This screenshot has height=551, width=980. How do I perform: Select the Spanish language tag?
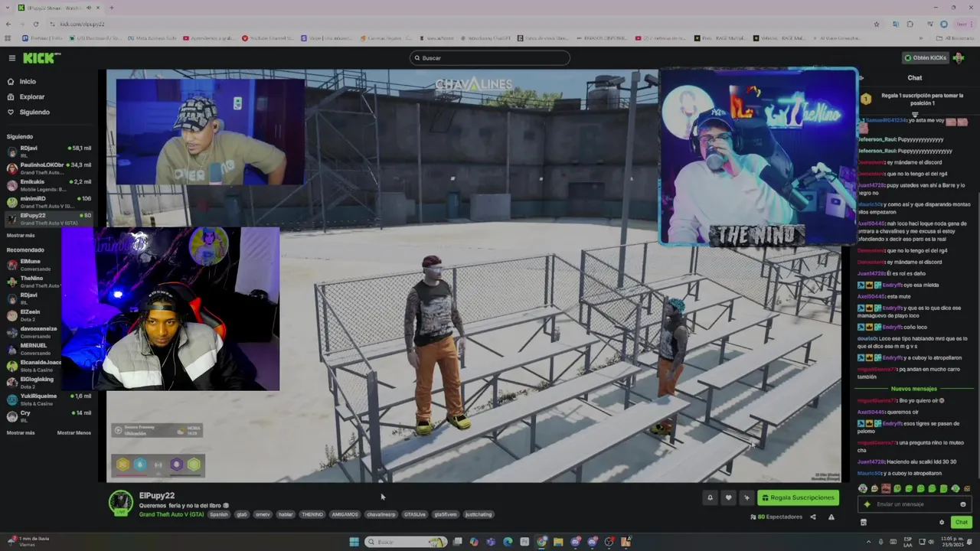coord(219,514)
